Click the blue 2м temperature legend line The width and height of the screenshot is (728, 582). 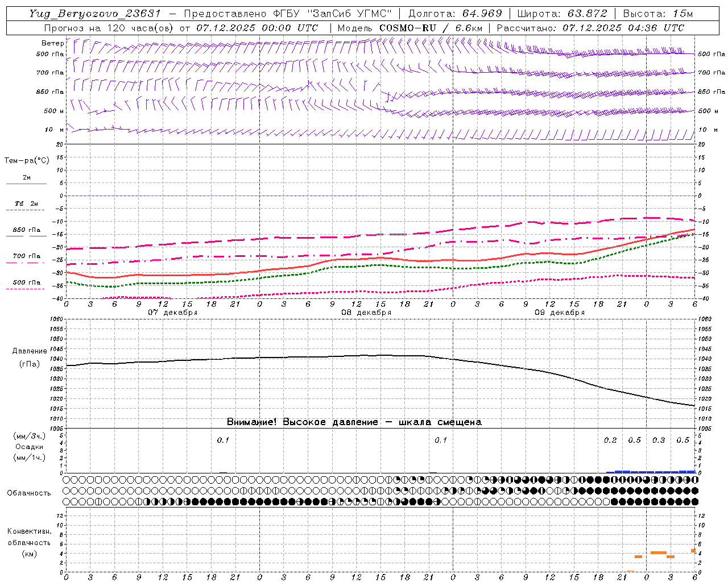[26, 184]
